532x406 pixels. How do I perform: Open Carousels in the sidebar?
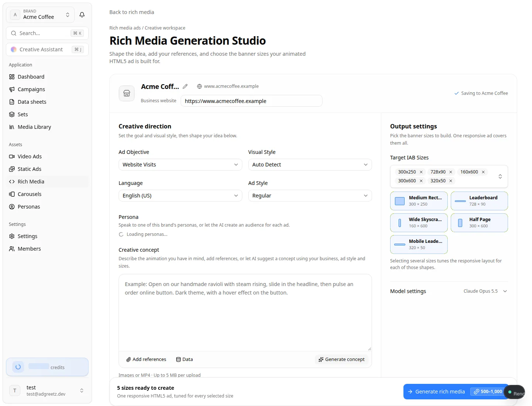(47, 194)
